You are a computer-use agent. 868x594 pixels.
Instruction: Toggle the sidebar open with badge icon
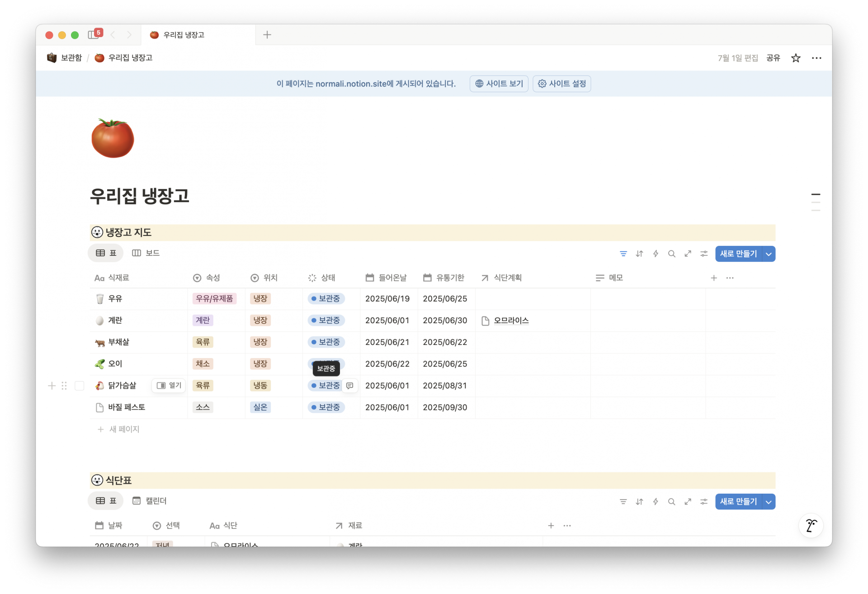[x=94, y=35]
